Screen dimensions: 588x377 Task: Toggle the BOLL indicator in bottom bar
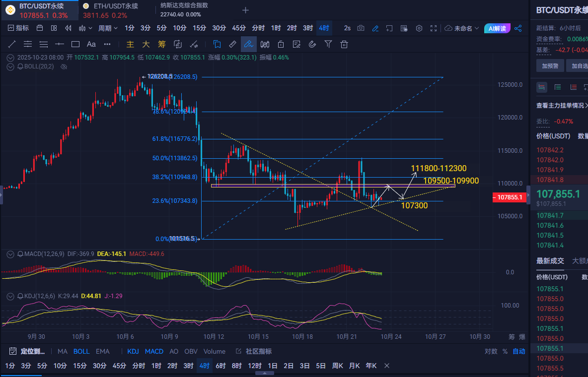point(81,351)
